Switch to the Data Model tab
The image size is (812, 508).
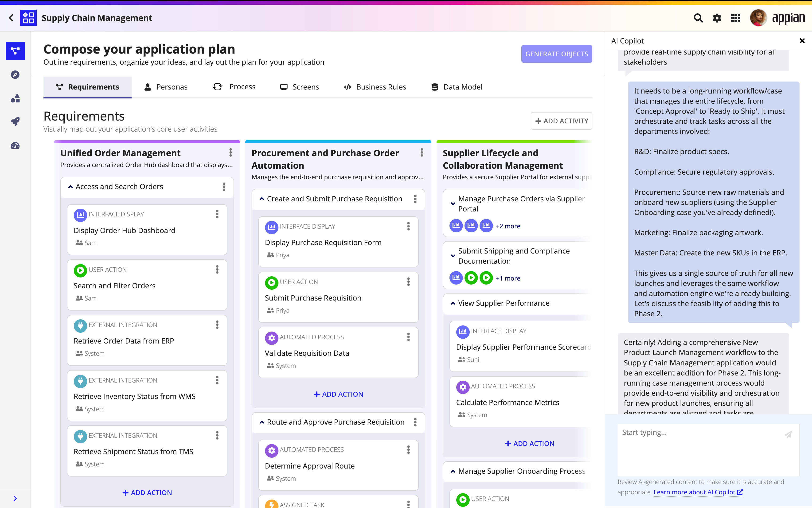tap(457, 87)
